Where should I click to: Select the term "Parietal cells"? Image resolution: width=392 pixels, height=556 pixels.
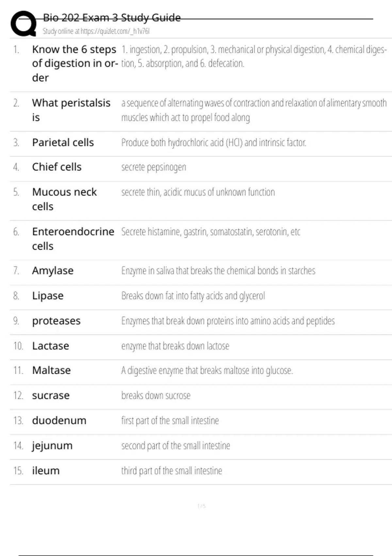pyautogui.click(x=63, y=143)
